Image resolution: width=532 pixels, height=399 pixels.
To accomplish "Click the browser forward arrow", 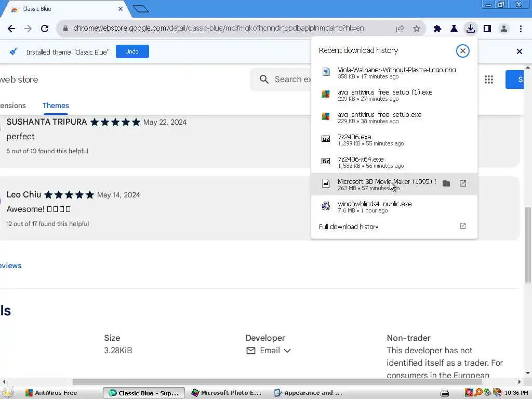I will [28, 29].
